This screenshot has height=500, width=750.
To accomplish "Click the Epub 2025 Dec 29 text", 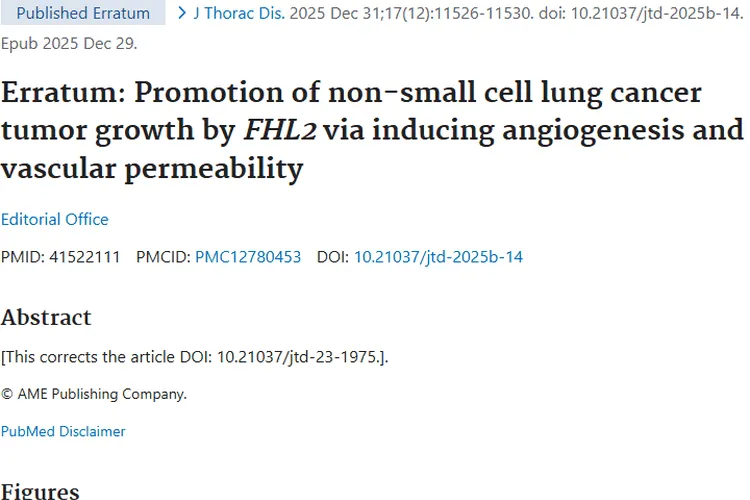I will coord(69,44).
